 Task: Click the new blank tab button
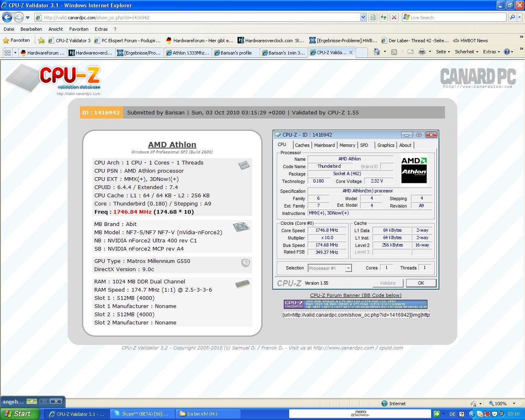pos(361,52)
